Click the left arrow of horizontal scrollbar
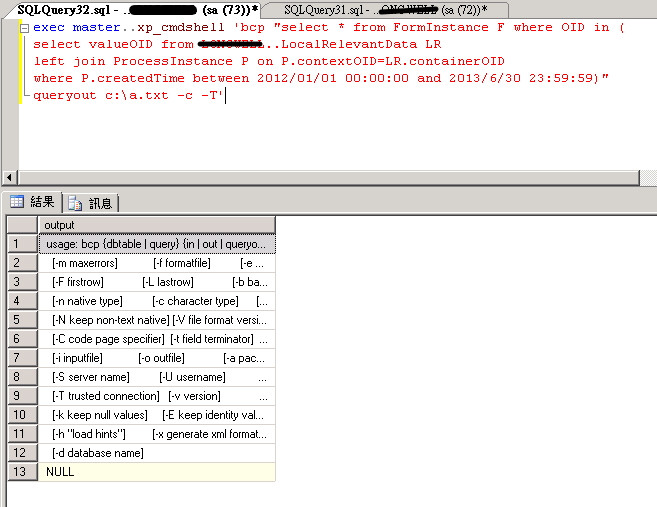 [9, 178]
